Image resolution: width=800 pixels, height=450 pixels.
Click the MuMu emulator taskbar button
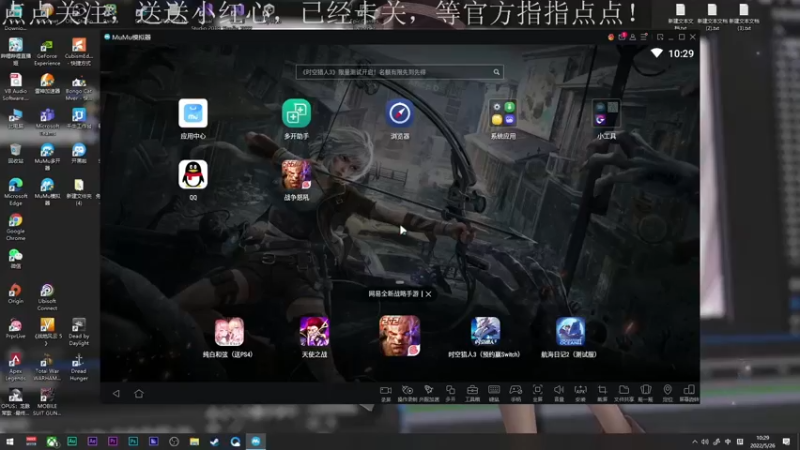[x=256, y=441]
